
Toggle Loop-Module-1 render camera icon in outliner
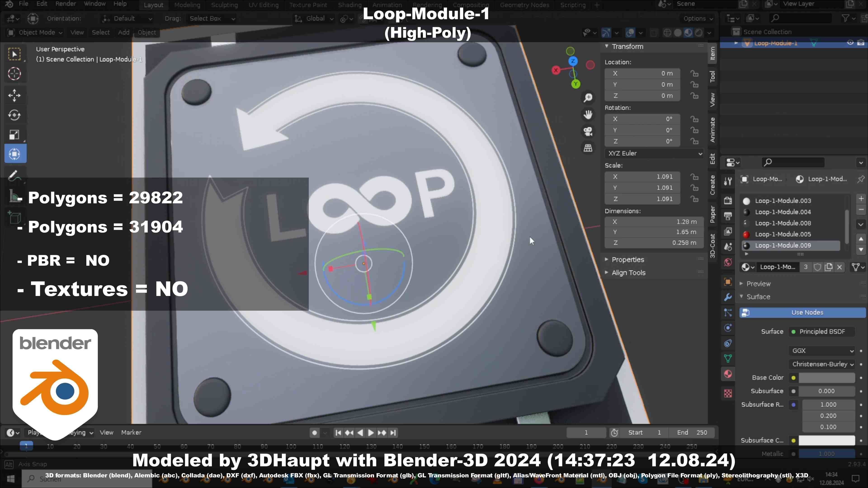pyautogui.click(x=861, y=43)
